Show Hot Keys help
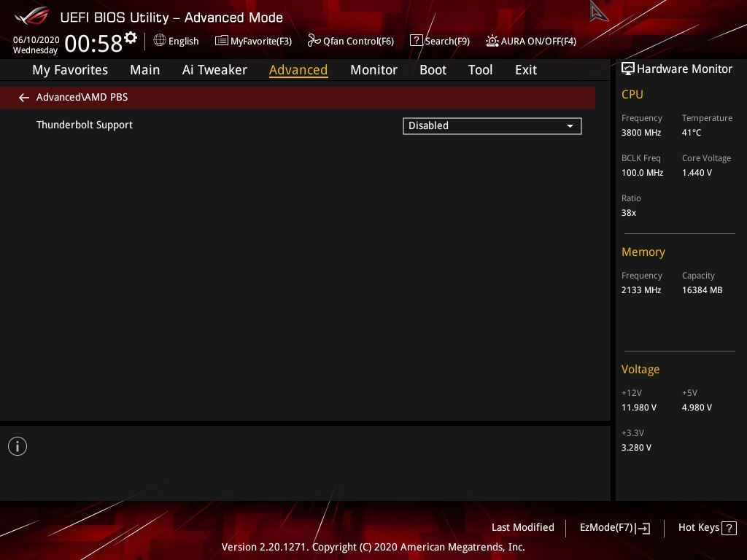 [708, 528]
